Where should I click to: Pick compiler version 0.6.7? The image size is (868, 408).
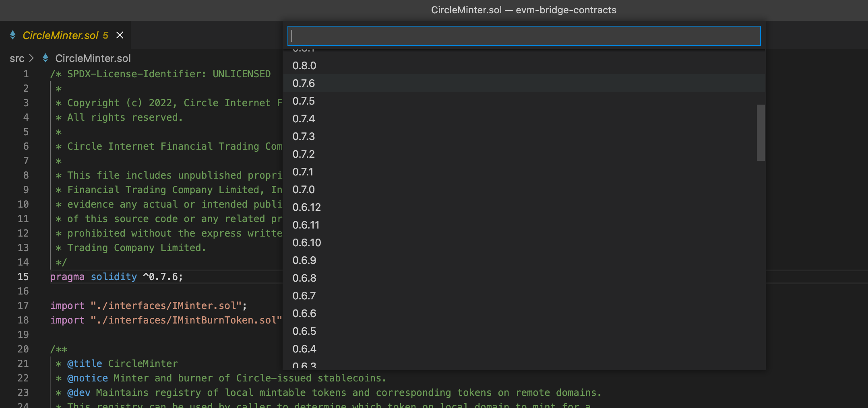point(524,296)
